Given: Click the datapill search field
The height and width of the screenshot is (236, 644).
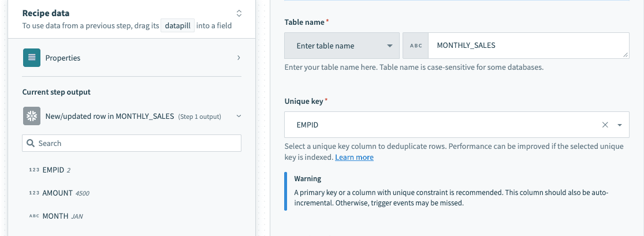Looking at the screenshot, I should 132,143.
